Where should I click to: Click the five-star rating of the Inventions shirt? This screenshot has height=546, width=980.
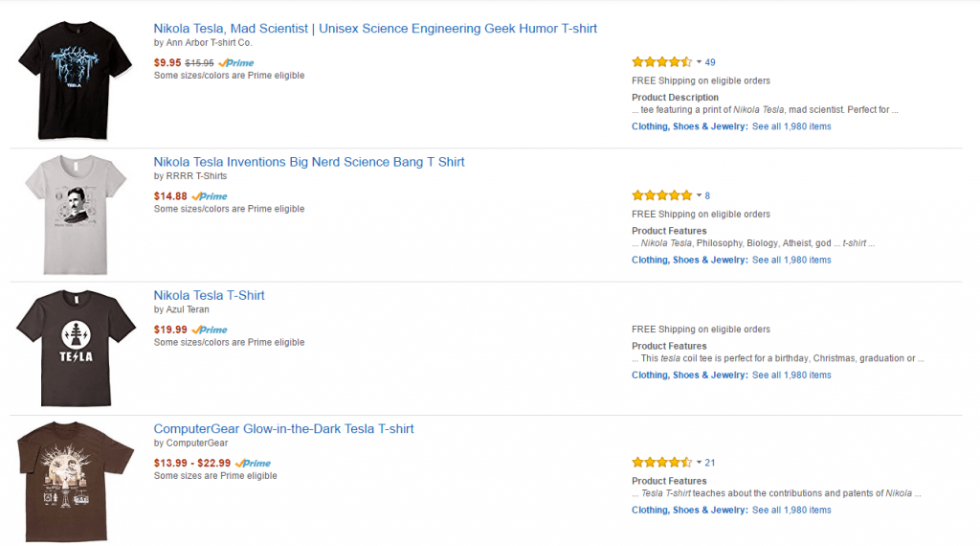click(x=662, y=195)
